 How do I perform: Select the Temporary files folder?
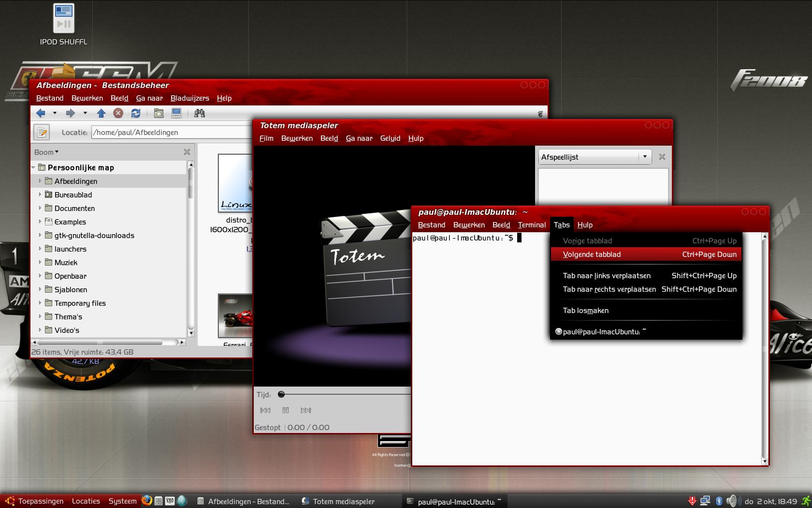pos(80,303)
